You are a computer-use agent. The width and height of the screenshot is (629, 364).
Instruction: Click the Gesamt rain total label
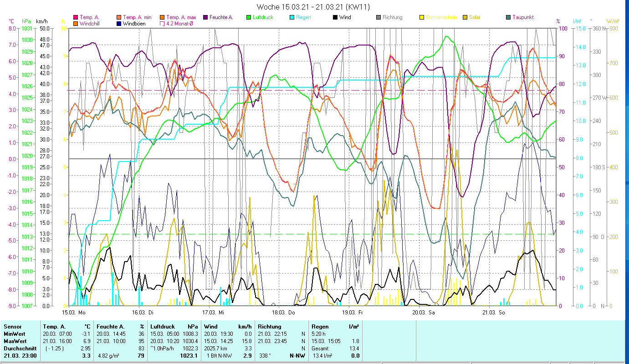(321, 349)
